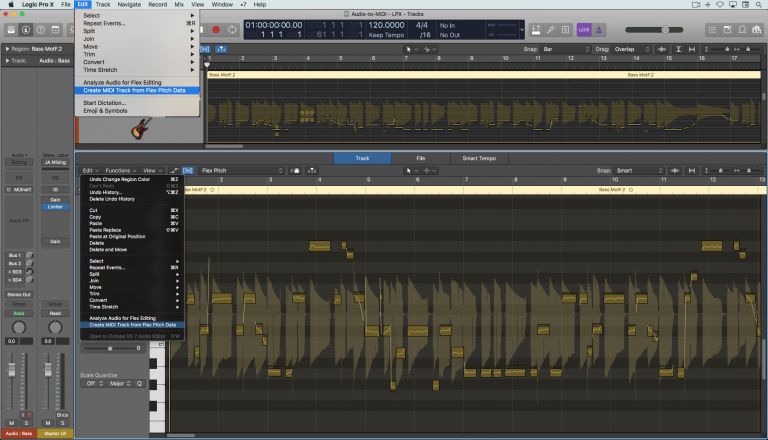768x440 pixels.
Task: Select the pointer tool in Tracks area
Action: tap(410, 49)
